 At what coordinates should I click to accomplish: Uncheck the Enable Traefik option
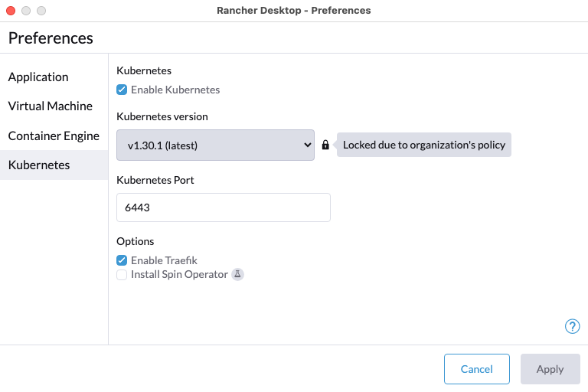pos(122,260)
